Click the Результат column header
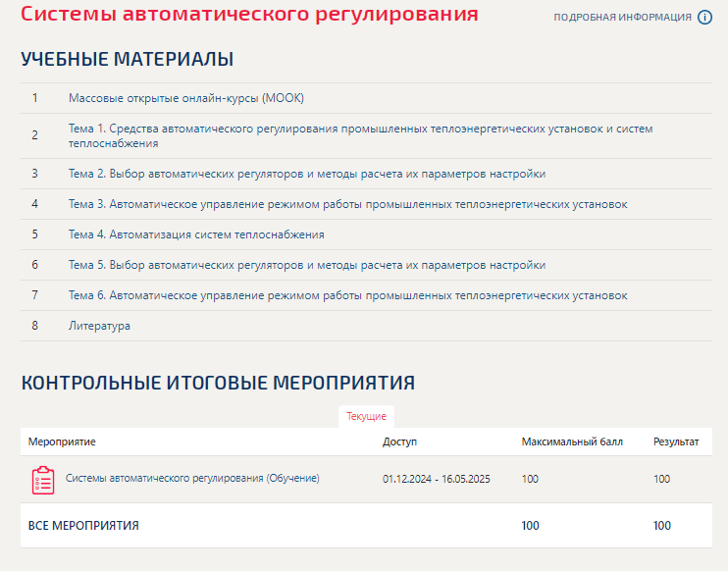The width and height of the screenshot is (728, 571). point(675,441)
